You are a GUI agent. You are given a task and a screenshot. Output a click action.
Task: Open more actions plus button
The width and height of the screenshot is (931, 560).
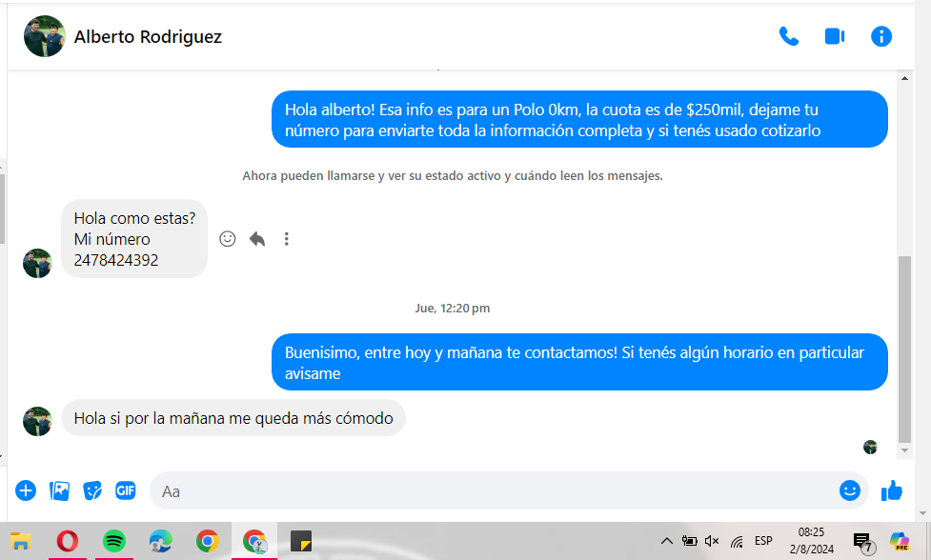[x=26, y=491]
